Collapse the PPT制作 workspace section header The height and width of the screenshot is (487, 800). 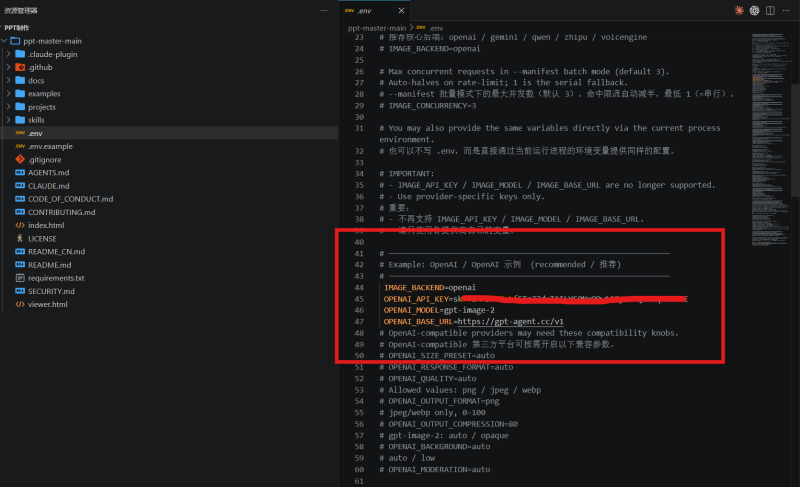click(17, 28)
